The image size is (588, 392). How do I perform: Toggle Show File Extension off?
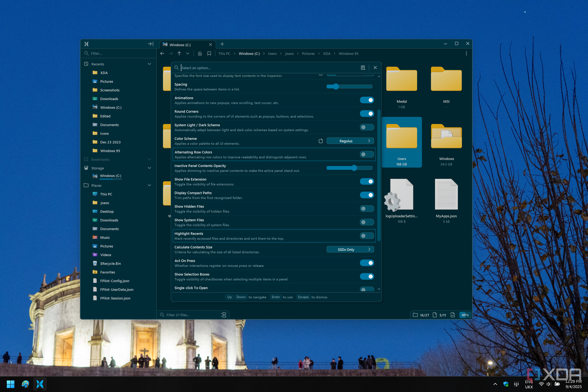point(367,181)
